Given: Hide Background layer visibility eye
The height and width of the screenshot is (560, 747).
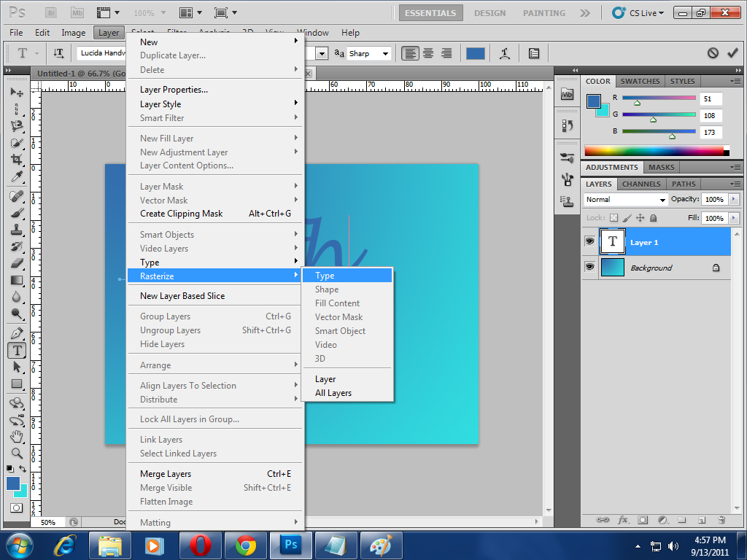Looking at the screenshot, I should click(x=589, y=266).
